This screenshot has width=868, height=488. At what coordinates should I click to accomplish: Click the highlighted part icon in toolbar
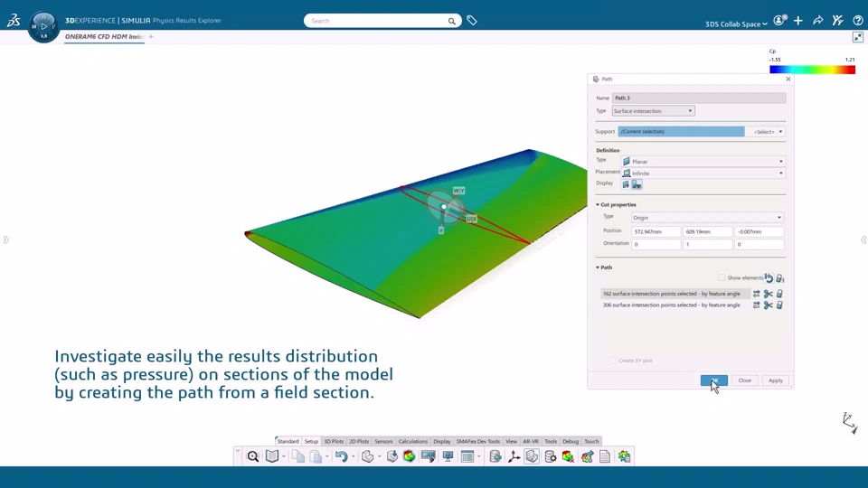pos(532,456)
